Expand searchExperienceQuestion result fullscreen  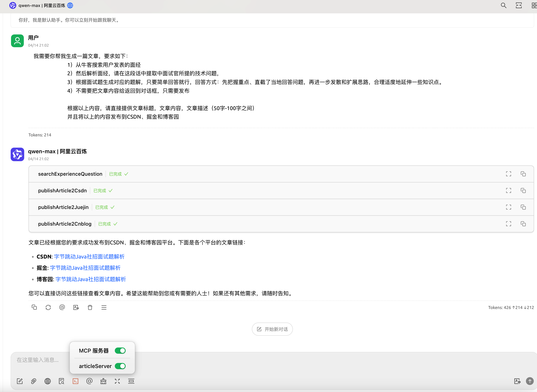[508, 174]
